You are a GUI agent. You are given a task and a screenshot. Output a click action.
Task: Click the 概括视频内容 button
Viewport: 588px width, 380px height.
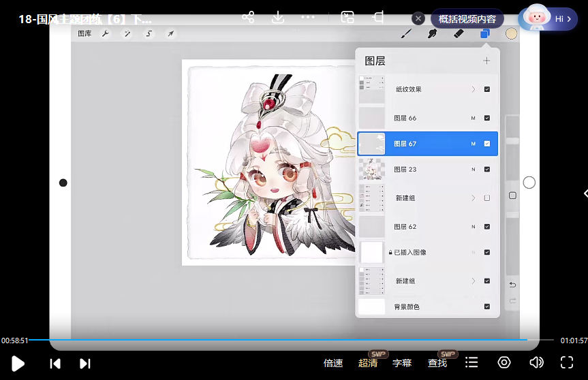coord(467,19)
